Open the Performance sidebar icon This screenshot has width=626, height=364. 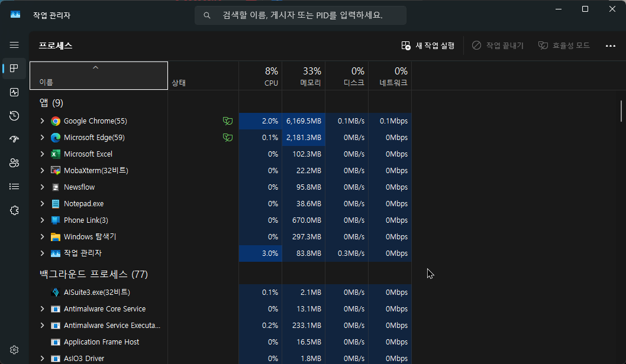(14, 92)
